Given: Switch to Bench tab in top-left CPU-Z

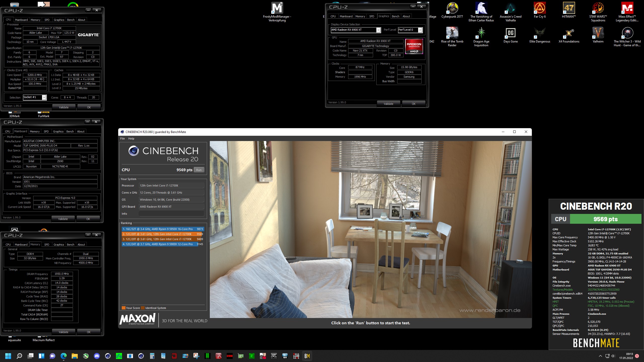Looking at the screenshot, I should pyautogui.click(x=71, y=20).
